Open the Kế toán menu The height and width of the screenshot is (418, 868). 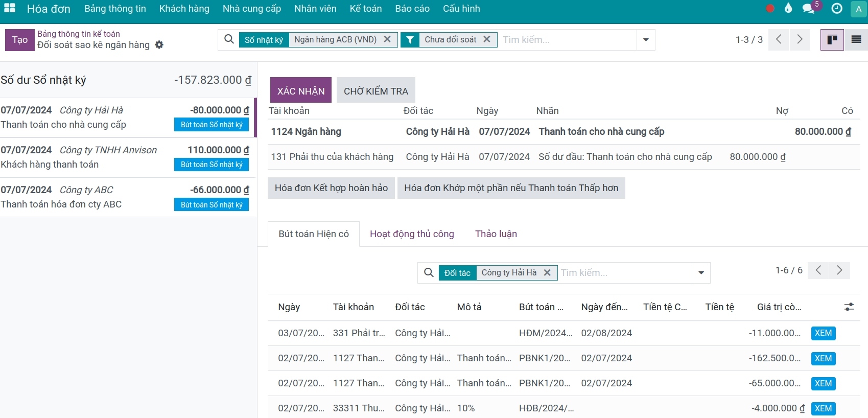(366, 9)
